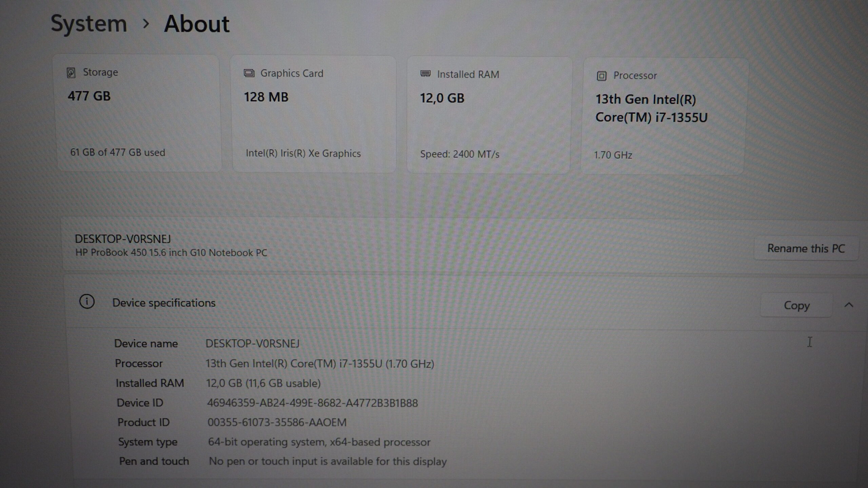
Task: Click the Processor chip icon
Action: pyautogui.click(x=601, y=76)
